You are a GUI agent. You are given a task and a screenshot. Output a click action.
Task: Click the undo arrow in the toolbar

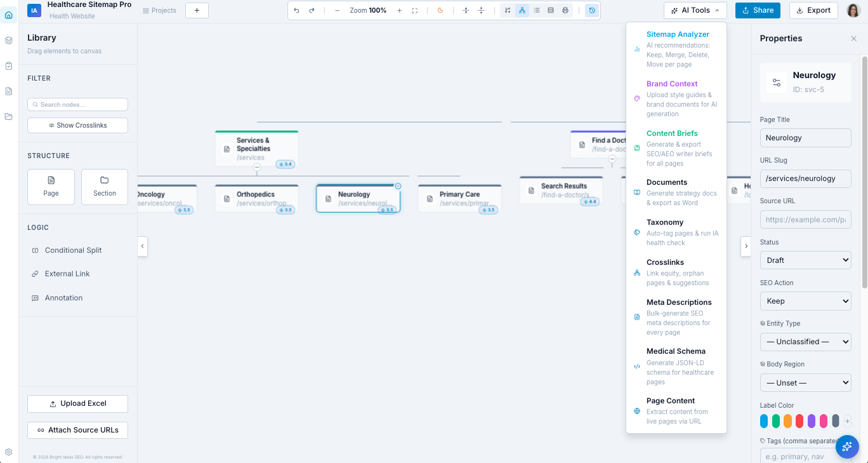296,10
